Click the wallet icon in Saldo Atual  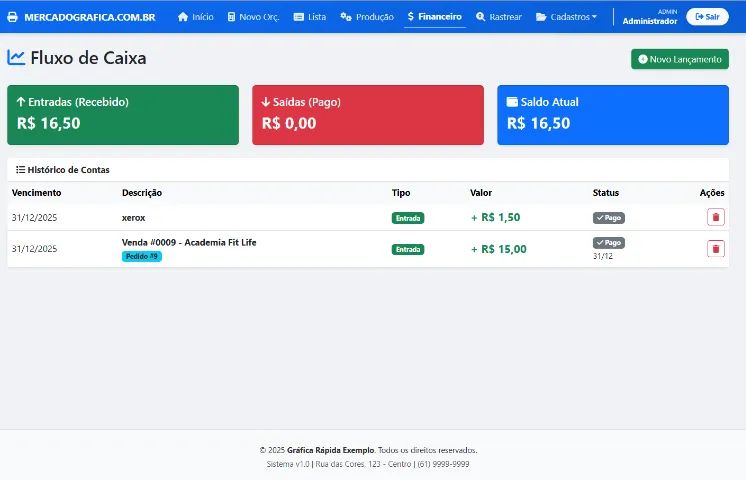click(512, 102)
